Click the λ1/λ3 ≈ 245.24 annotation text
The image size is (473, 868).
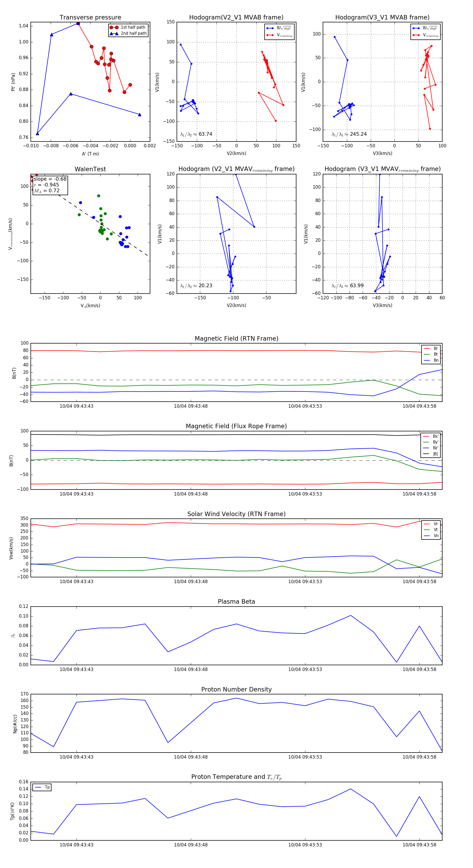coord(349,134)
